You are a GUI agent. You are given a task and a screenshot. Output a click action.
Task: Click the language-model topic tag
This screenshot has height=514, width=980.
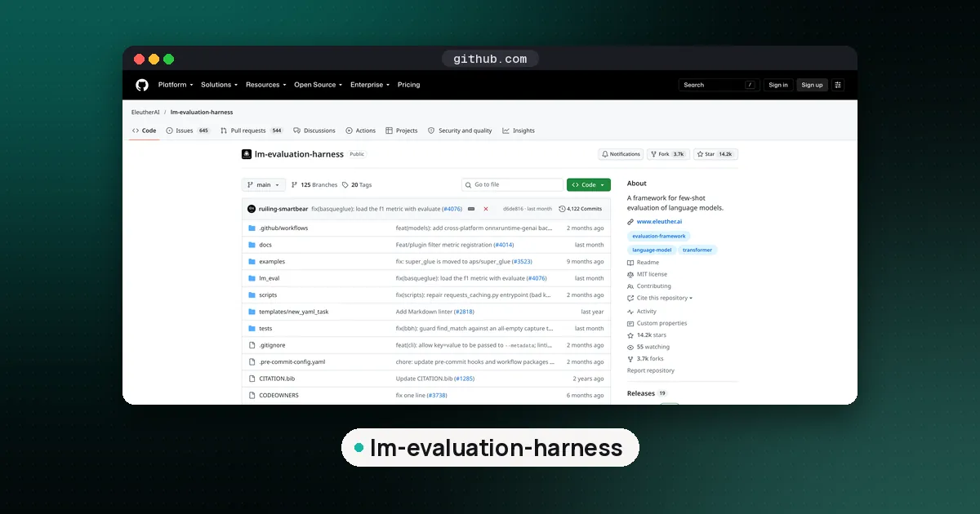[x=650, y=250]
